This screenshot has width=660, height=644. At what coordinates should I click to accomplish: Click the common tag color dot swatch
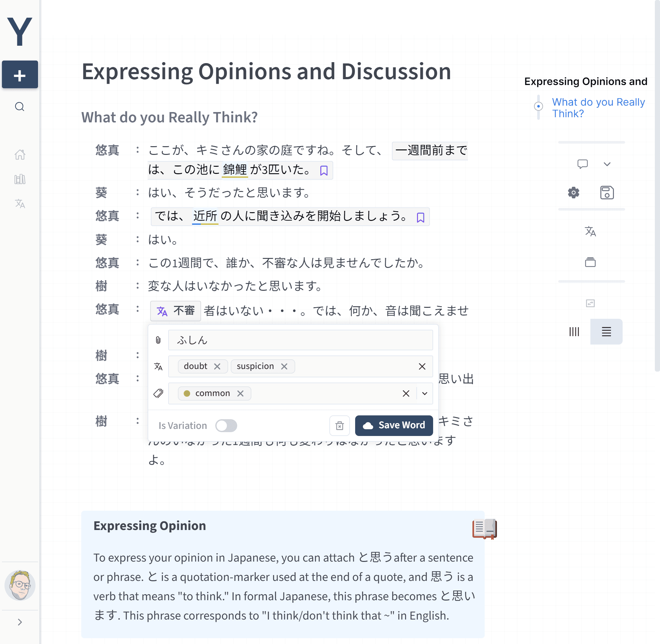click(x=187, y=393)
